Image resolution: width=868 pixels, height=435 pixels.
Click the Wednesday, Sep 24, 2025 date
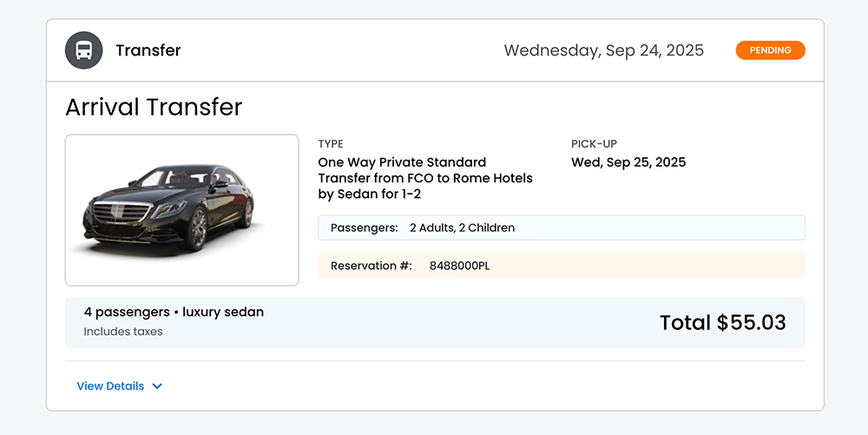pos(604,50)
